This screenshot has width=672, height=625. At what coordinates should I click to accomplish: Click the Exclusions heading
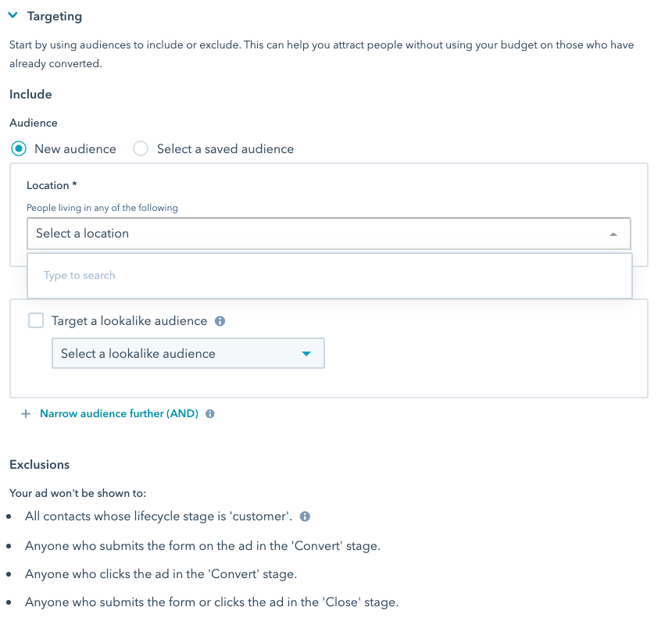tap(39, 464)
